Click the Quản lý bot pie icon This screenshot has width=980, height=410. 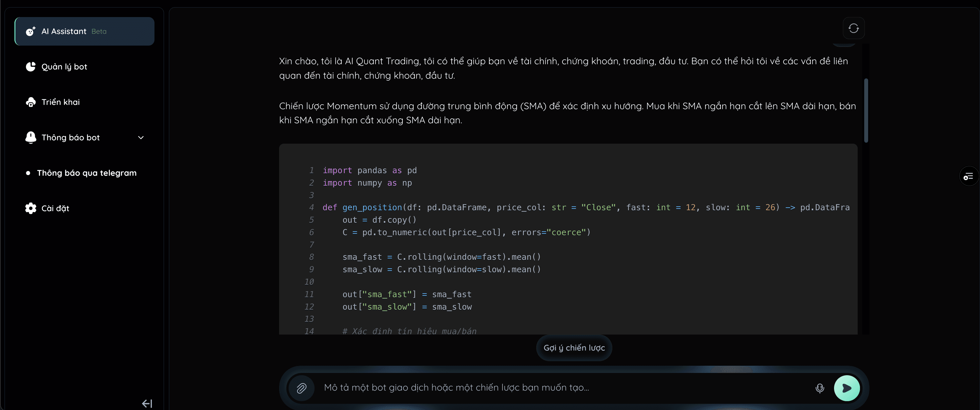(x=31, y=67)
